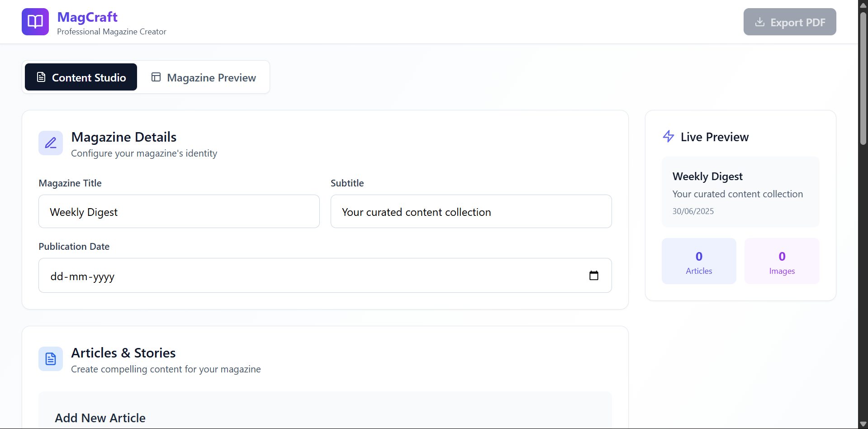This screenshot has width=868, height=429.
Task: Click the scrollbar down arrow
Action: (x=863, y=424)
